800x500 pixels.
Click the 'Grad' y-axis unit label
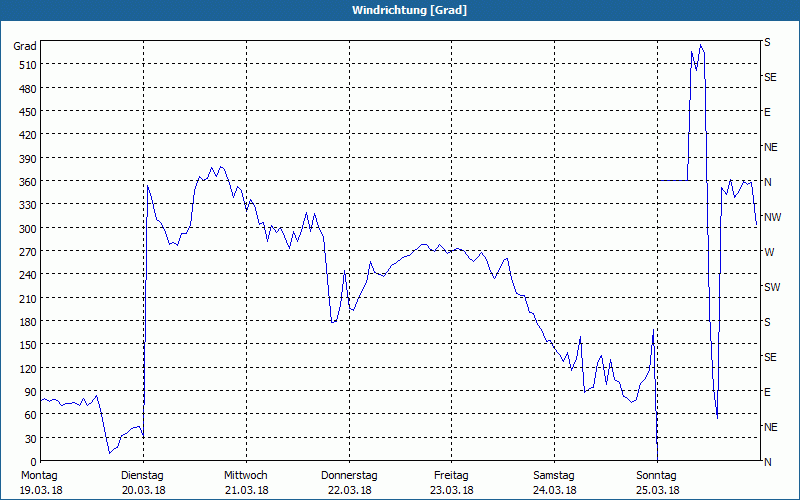25,46
